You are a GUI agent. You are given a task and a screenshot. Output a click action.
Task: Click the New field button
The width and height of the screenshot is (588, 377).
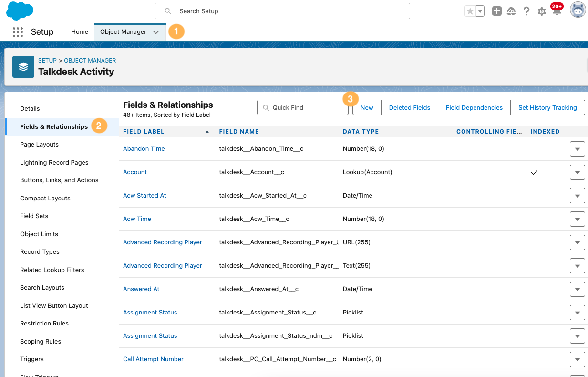(367, 107)
